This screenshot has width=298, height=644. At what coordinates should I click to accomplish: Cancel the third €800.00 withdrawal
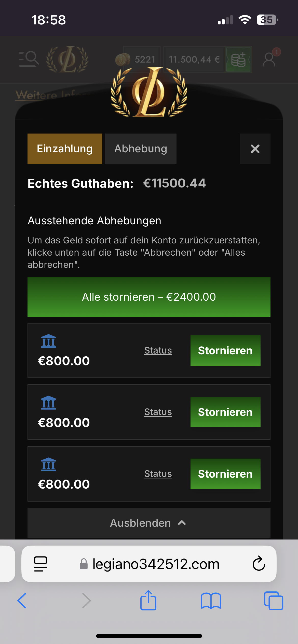[x=225, y=474]
